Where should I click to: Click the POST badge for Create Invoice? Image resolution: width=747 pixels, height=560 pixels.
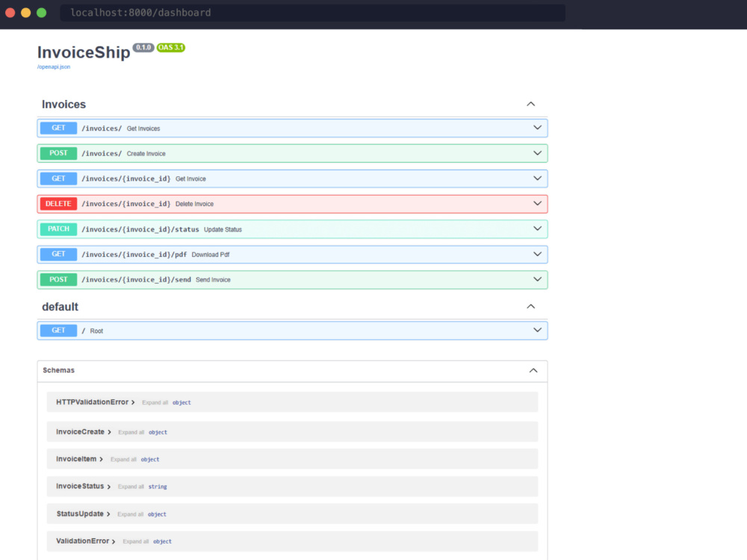pyautogui.click(x=58, y=153)
